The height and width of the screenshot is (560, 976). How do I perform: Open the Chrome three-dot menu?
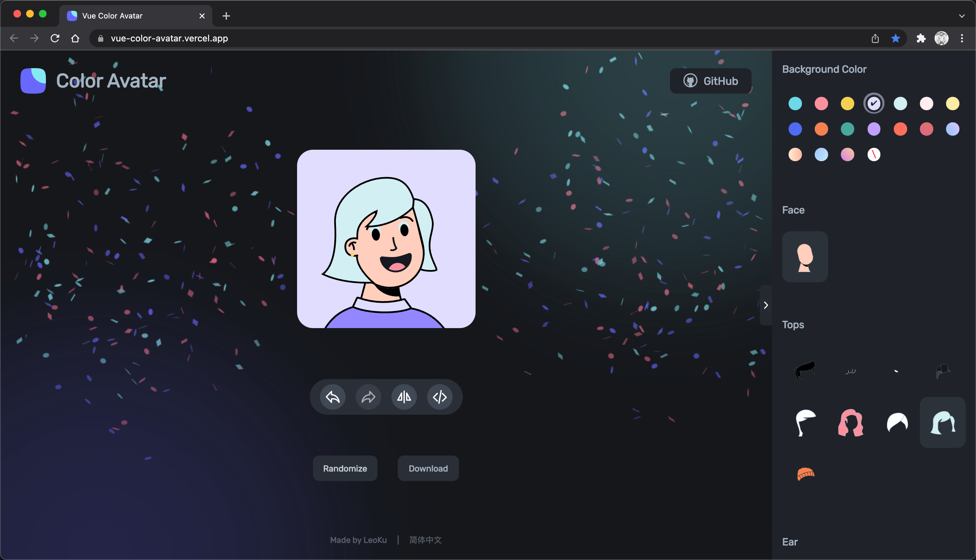(x=961, y=38)
